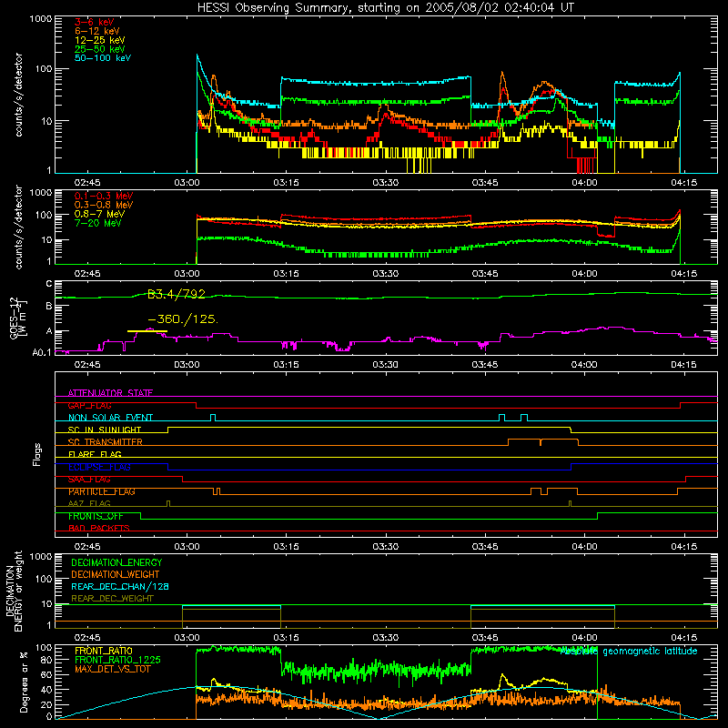Click the 03:30 tick under decimation panel
728x728 pixels.
386,638
